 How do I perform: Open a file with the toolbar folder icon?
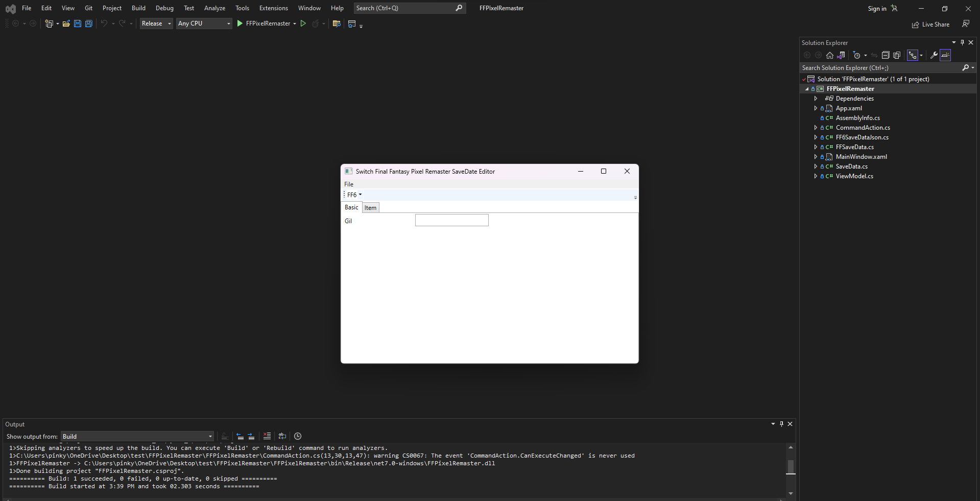(x=66, y=23)
